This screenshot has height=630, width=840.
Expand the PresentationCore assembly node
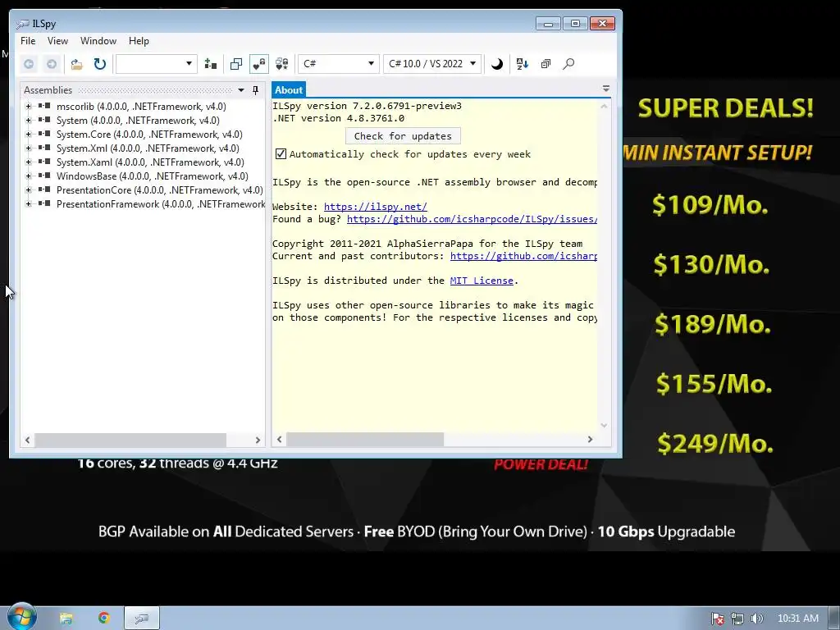click(29, 190)
